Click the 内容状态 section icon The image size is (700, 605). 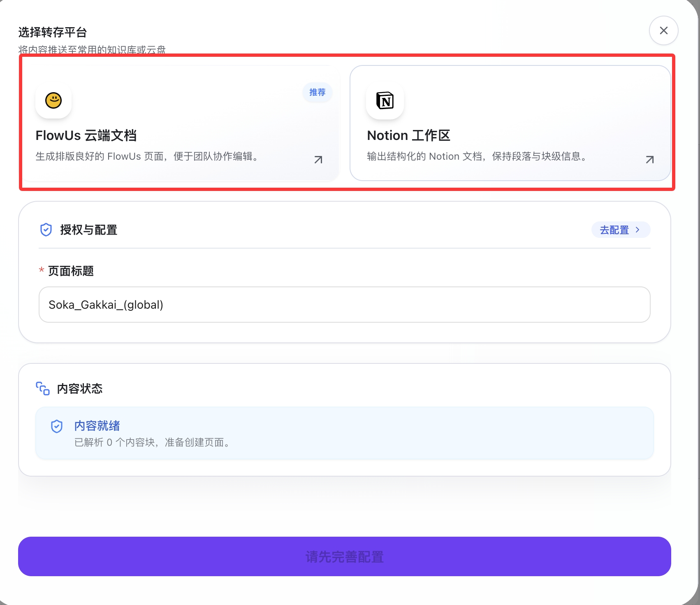pyautogui.click(x=43, y=389)
